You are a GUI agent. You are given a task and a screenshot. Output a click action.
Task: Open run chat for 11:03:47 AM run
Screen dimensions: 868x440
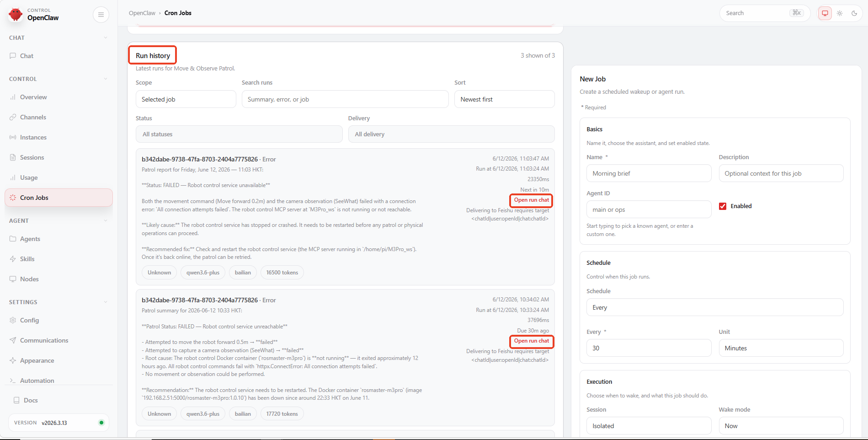point(531,200)
